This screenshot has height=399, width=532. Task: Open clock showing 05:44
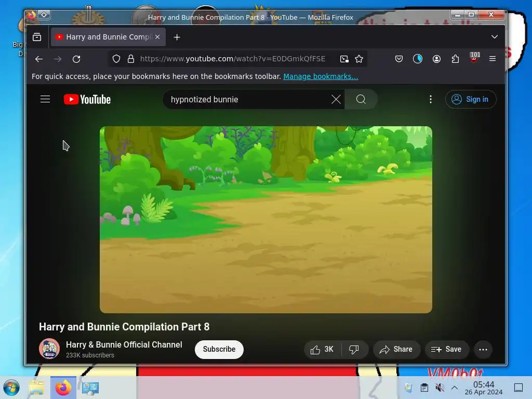484,388
